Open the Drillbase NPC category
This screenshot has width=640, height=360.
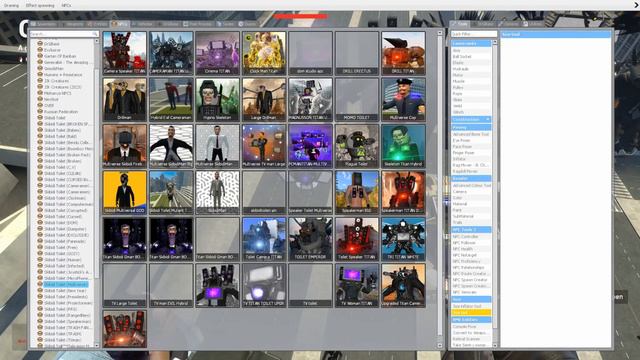(x=52, y=44)
